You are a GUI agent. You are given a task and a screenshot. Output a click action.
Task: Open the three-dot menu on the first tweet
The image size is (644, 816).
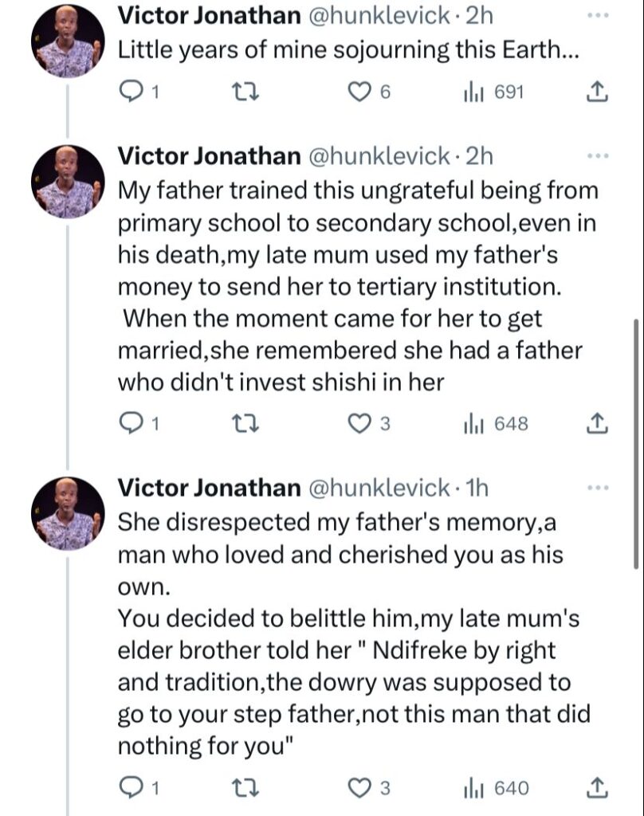pyautogui.click(x=597, y=16)
